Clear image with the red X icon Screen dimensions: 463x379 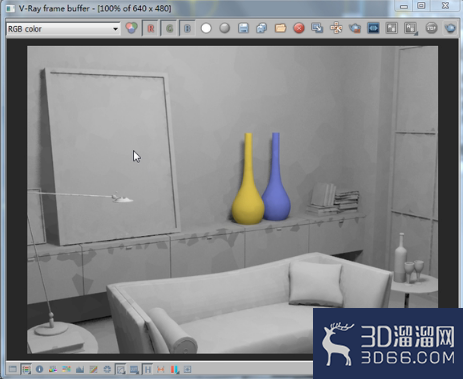(299, 28)
